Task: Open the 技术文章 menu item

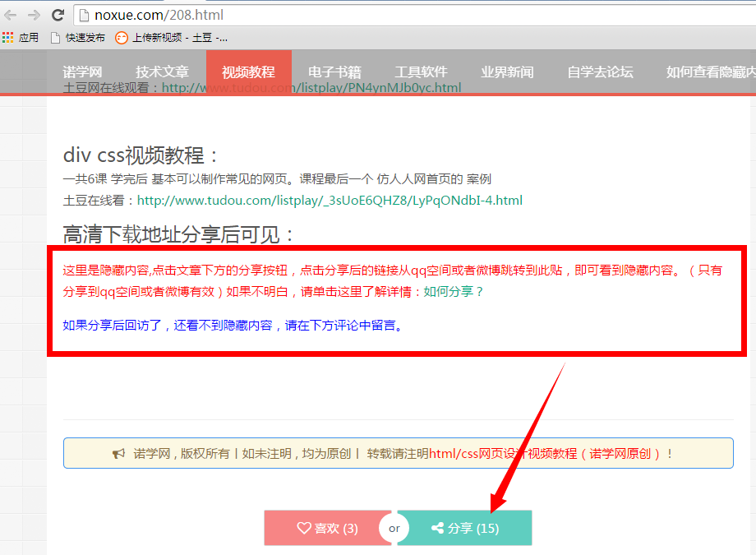Action: coord(162,72)
